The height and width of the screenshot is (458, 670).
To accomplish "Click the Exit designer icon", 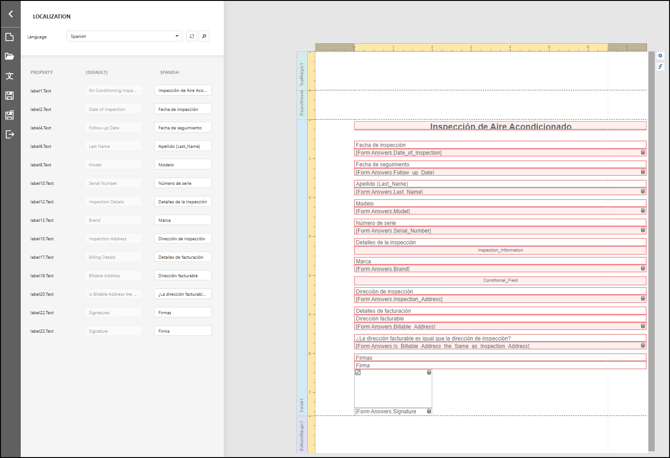I will 10,134.
